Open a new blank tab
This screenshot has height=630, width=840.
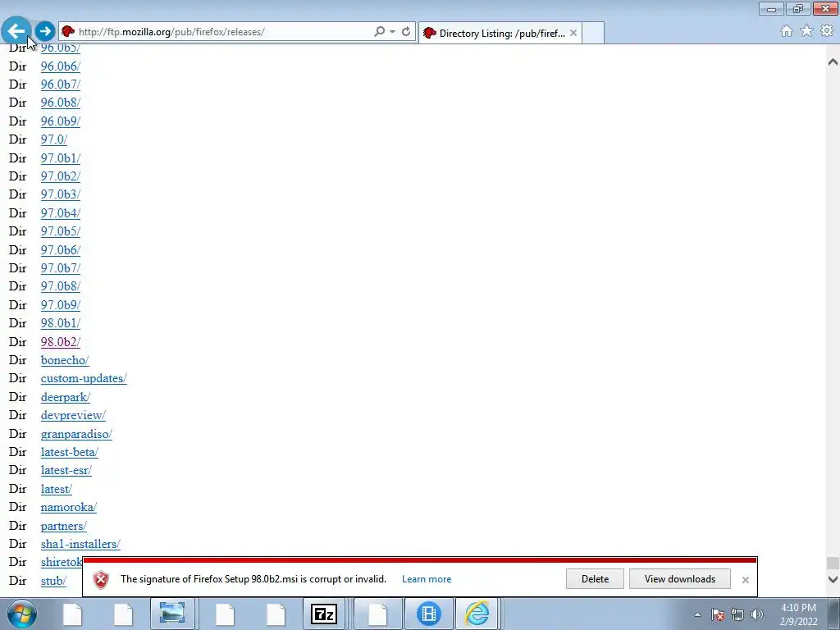click(593, 33)
